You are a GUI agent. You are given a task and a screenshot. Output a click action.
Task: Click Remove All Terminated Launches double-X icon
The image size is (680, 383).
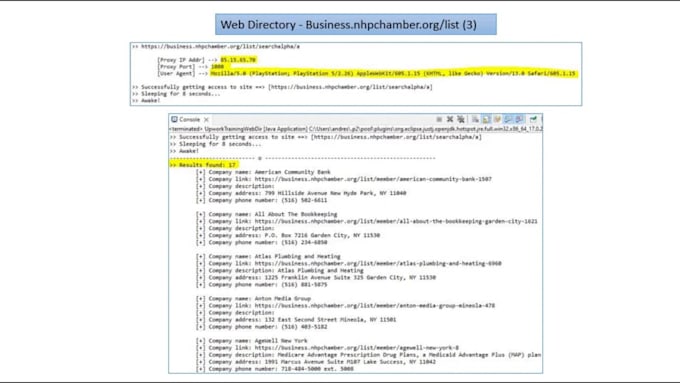click(461, 119)
